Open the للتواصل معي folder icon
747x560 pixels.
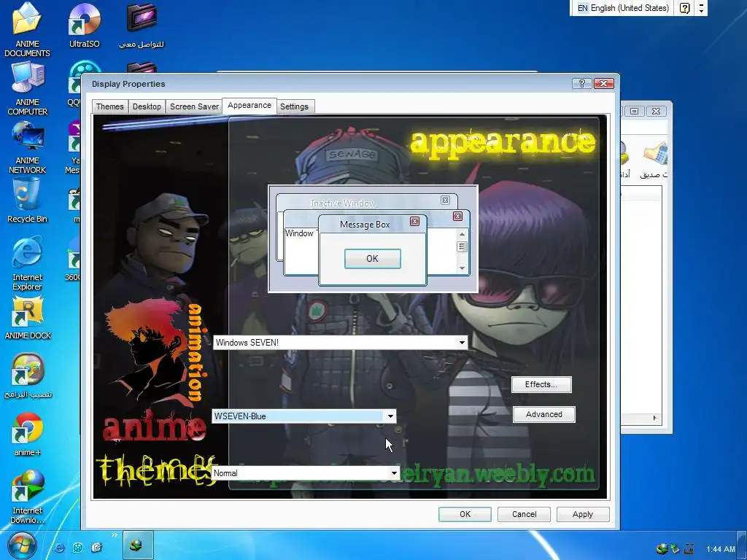tap(142, 26)
